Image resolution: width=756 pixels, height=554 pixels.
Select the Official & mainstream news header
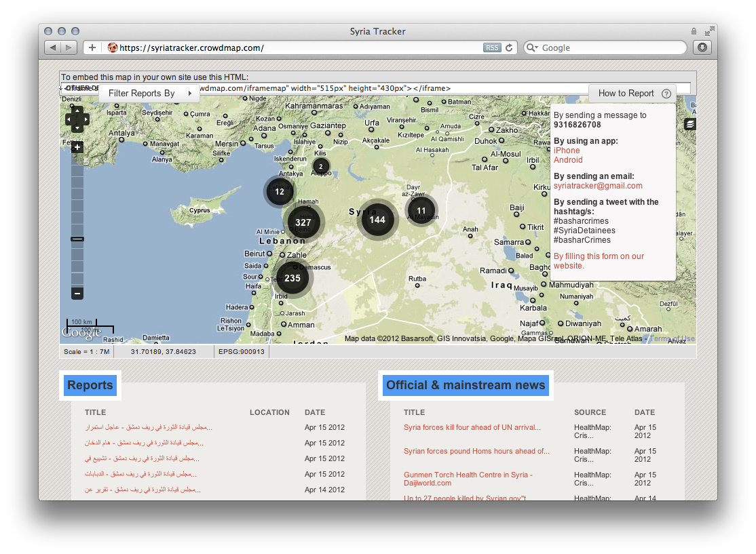pyautogui.click(x=465, y=385)
